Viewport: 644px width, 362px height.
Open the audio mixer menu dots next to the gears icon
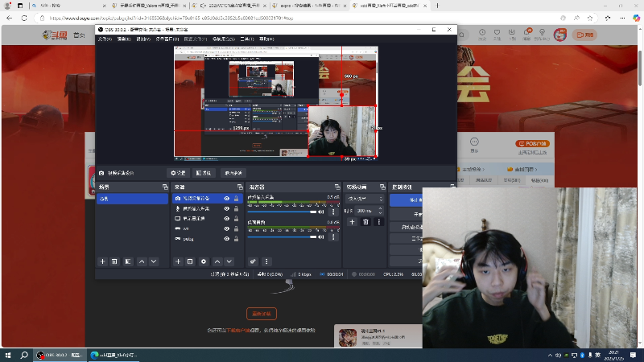click(266, 261)
